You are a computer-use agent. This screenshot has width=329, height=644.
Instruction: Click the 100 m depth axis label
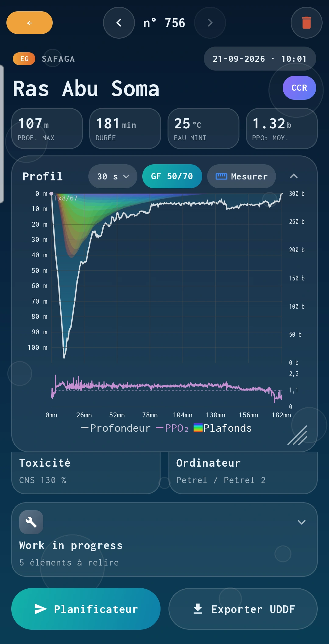point(37,347)
